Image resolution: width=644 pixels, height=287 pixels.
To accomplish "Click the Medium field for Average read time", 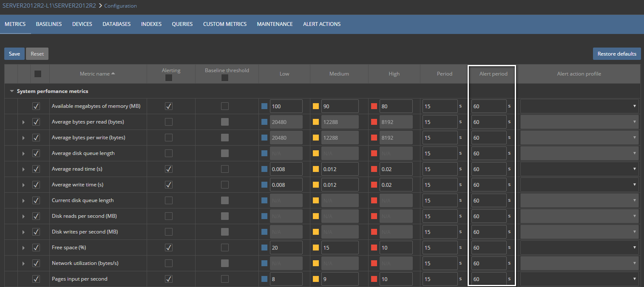I will coord(340,169).
